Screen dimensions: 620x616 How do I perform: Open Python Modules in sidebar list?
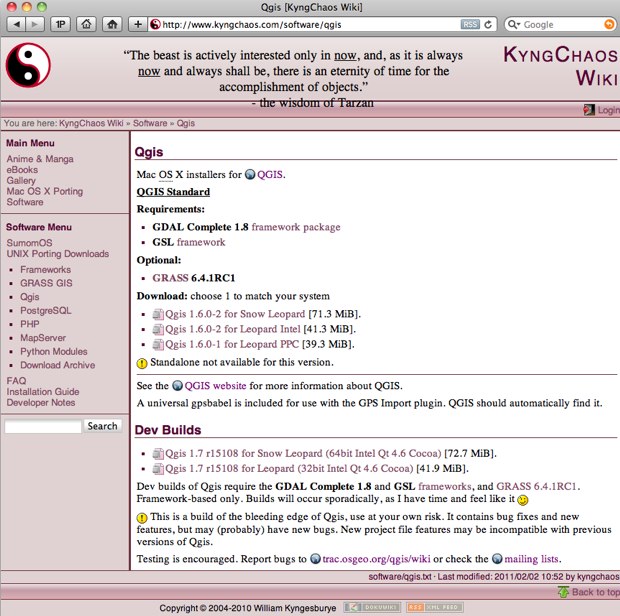[54, 351]
